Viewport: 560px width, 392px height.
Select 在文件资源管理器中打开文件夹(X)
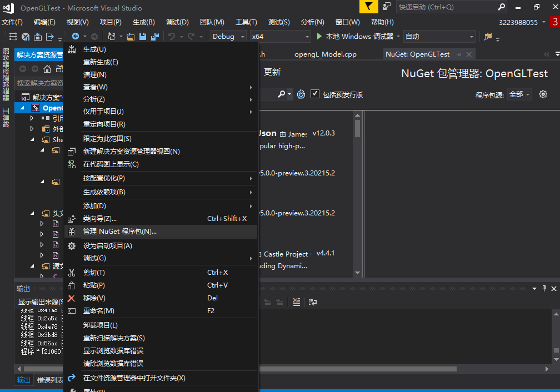tap(161, 378)
